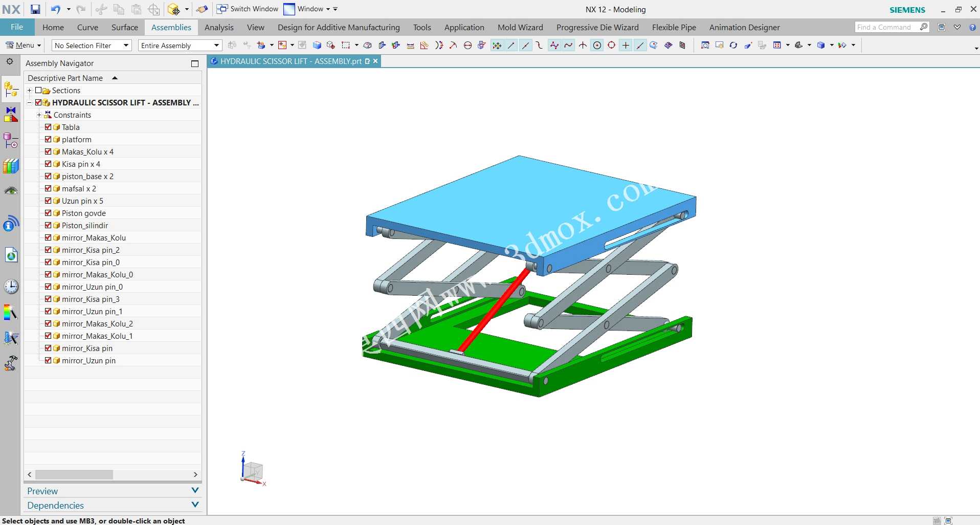Uncheck the mafsal x 2 checkbox
980x525 pixels.
(x=48, y=188)
